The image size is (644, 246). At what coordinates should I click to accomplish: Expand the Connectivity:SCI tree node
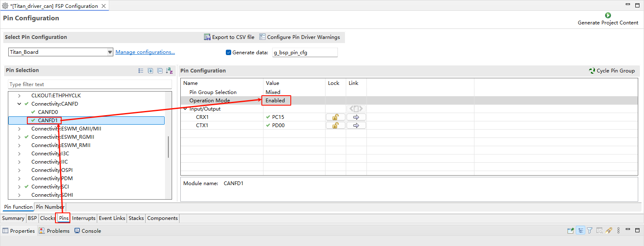coord(19,187)
